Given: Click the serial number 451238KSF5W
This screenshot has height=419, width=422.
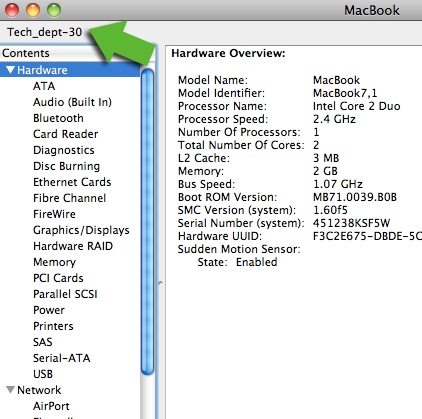Looking at the screenshot, I should coord(351,223).
